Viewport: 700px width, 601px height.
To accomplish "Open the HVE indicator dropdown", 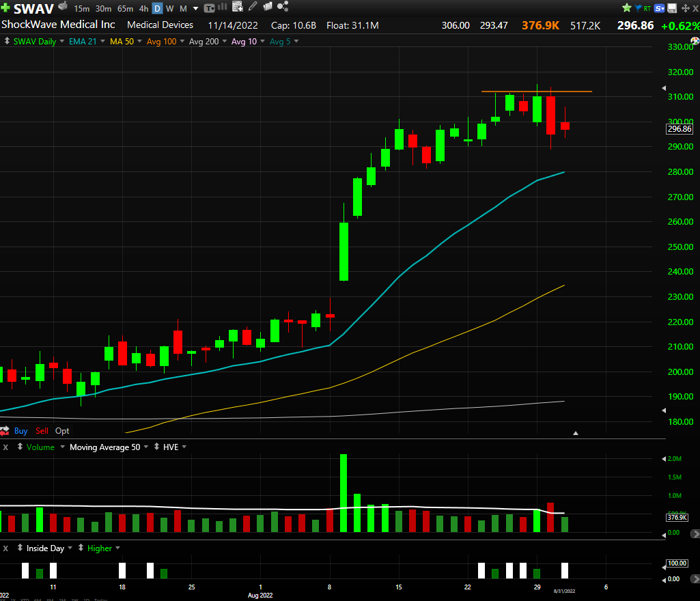I will pos(184,447).
